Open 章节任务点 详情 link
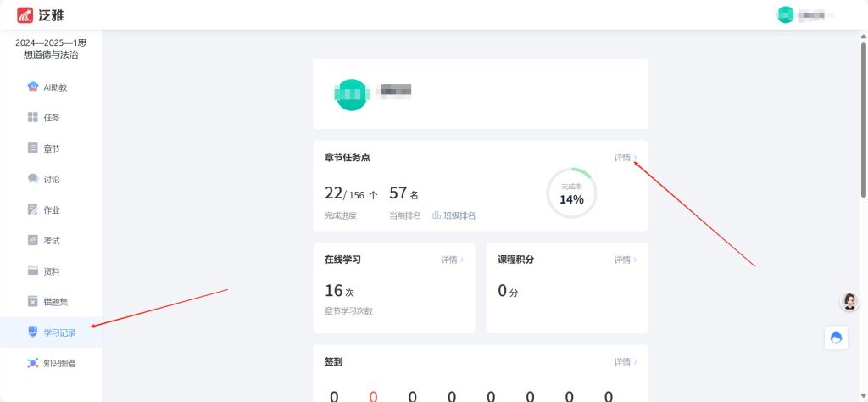This screenshot has width=868, height=402. [626, 157]
